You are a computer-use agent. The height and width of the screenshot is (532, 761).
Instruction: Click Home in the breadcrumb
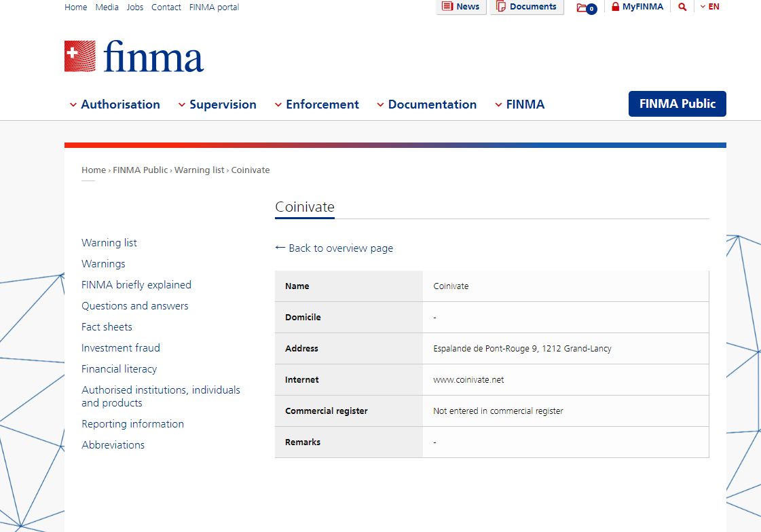point(94,170)
